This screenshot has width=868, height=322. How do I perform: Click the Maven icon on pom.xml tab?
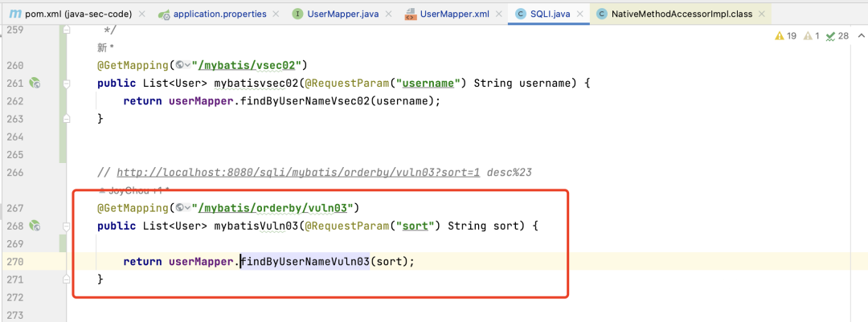coord(15,14)
